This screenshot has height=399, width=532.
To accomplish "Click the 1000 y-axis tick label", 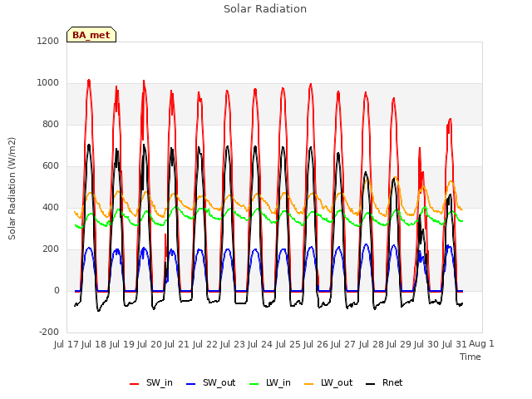I will [48, 83].
